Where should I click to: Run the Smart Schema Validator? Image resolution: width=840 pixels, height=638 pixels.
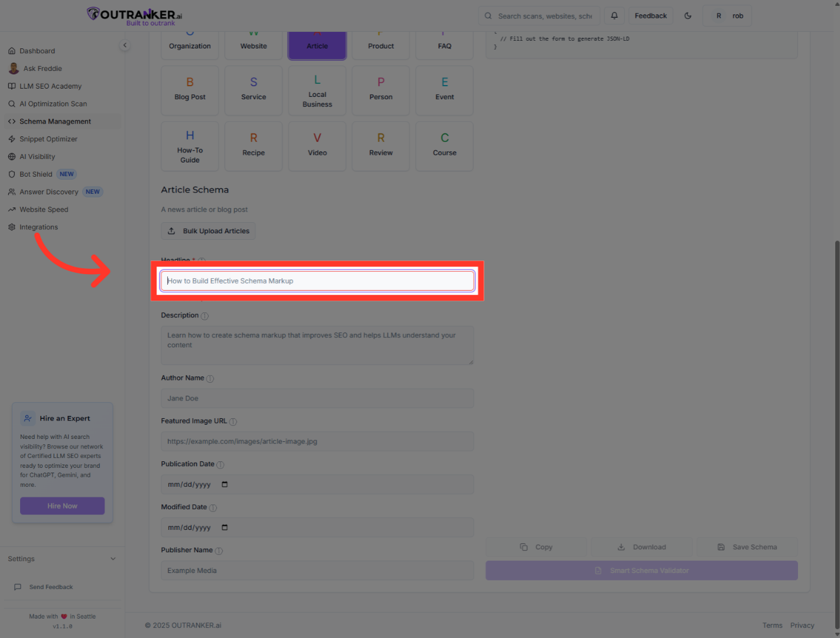click(642, 571)
